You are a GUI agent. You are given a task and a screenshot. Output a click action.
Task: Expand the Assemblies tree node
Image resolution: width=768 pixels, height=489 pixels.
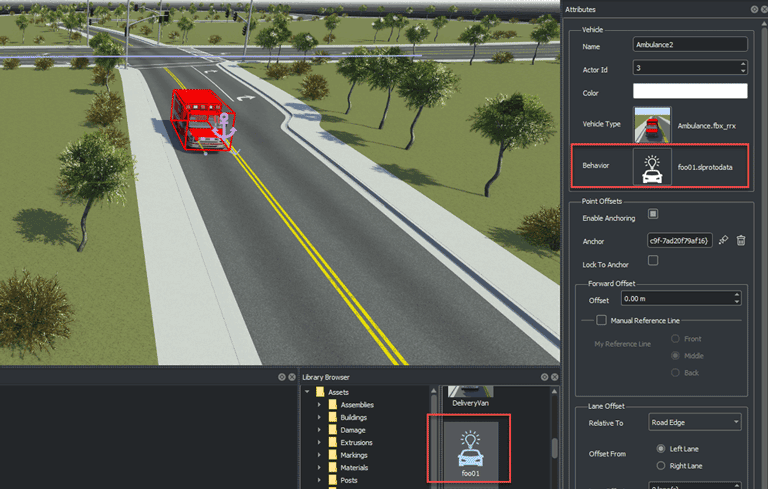coord(319,405)
